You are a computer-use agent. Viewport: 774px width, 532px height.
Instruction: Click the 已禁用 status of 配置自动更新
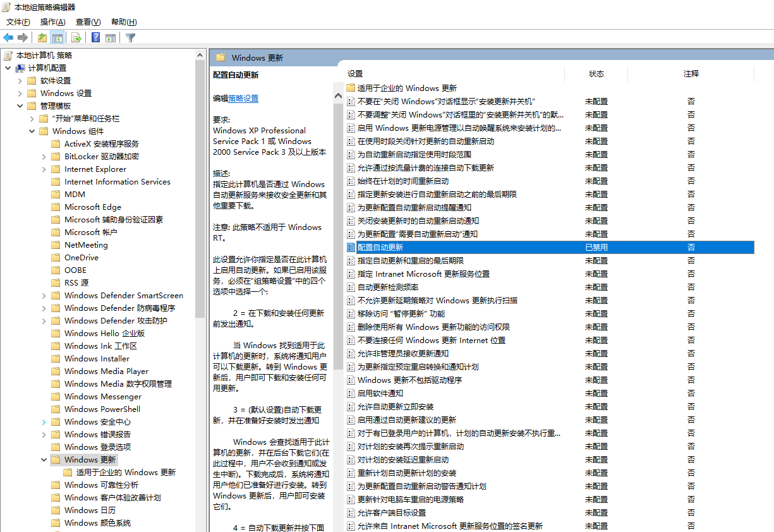click(596, 247)
